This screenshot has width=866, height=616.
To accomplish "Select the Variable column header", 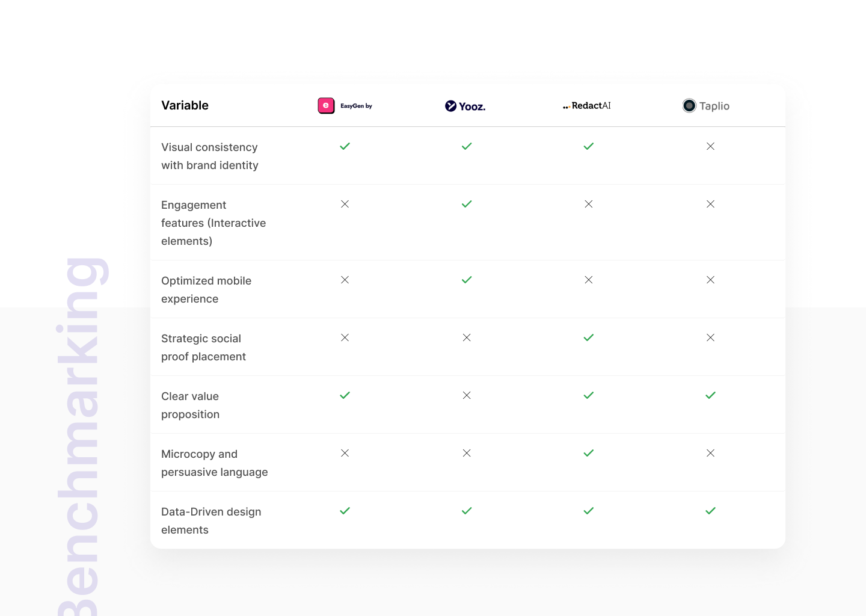I will coord(185,105).
